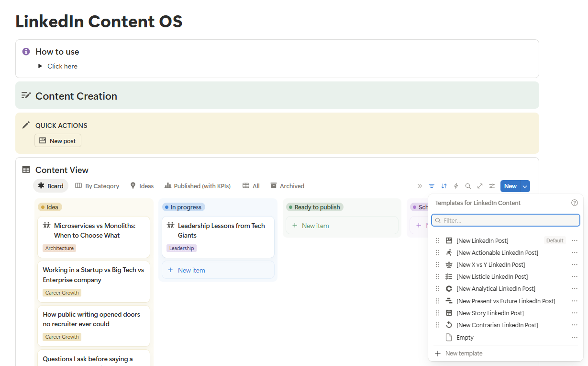588x366 pixels.
Task: Click drag handle of [New Contrarian LinkedIn Post]
Action: pos(437,325)
